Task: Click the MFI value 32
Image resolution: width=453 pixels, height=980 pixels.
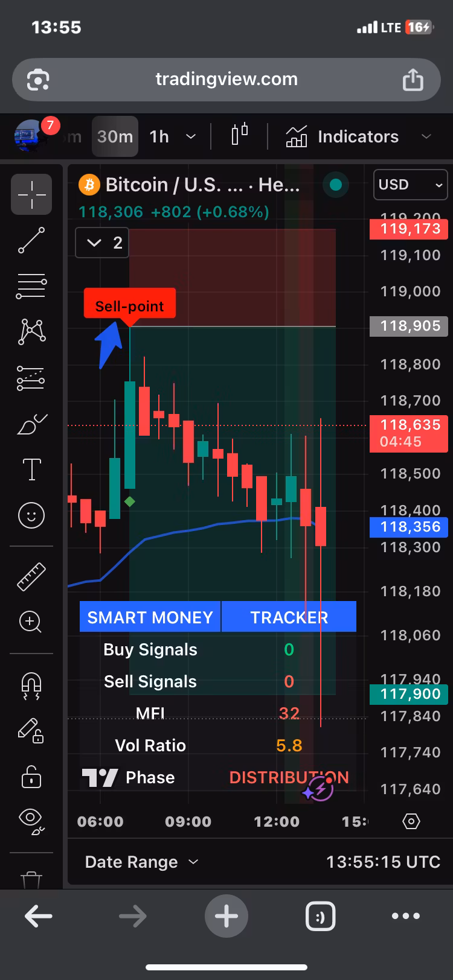Action: click(x=289, y=714)
